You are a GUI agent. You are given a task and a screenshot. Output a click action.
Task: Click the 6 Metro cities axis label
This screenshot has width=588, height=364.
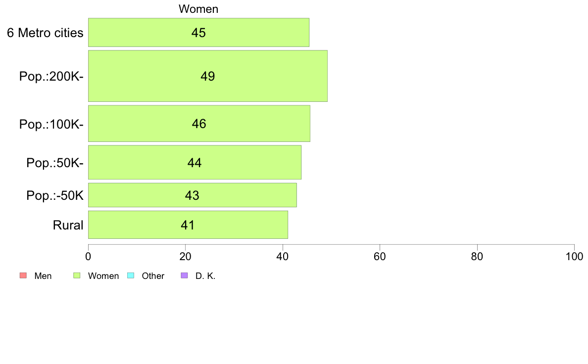45,33
